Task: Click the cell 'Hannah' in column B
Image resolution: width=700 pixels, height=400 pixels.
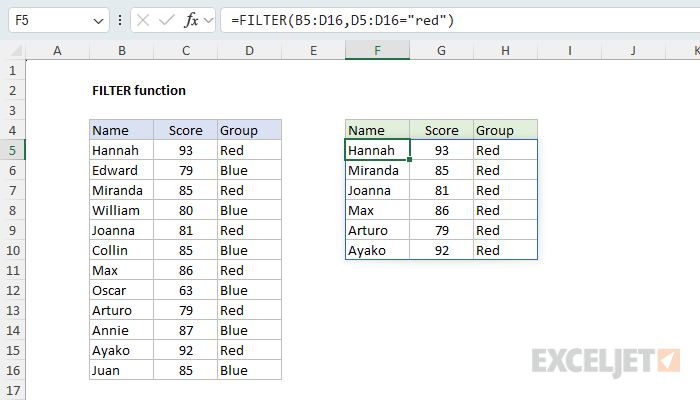Action: (121, 150)
